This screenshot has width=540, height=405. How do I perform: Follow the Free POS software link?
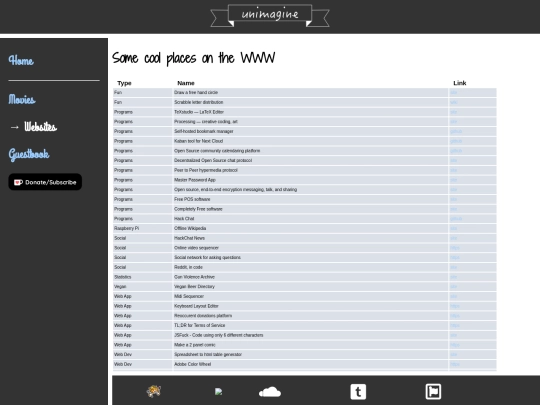point(453,199)
